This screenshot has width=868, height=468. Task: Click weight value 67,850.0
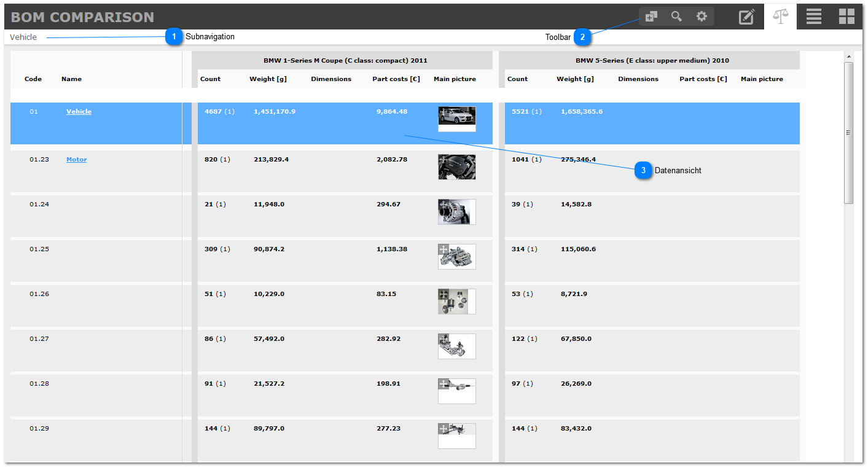pyautogui.click(x=576, y=338)
